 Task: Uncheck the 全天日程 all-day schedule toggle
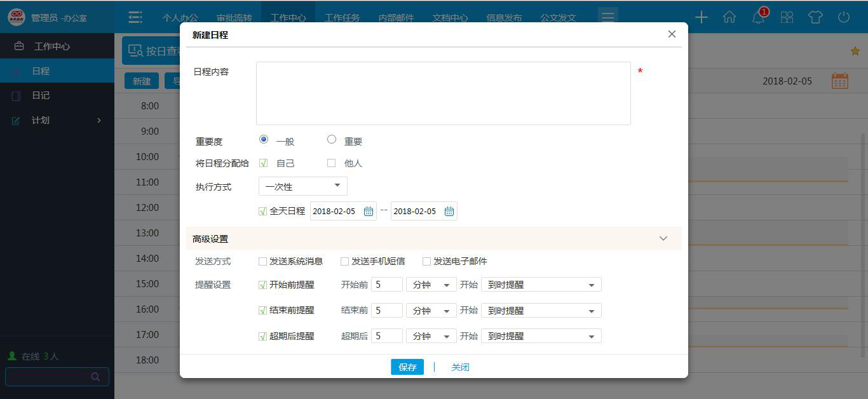point(262,211)
